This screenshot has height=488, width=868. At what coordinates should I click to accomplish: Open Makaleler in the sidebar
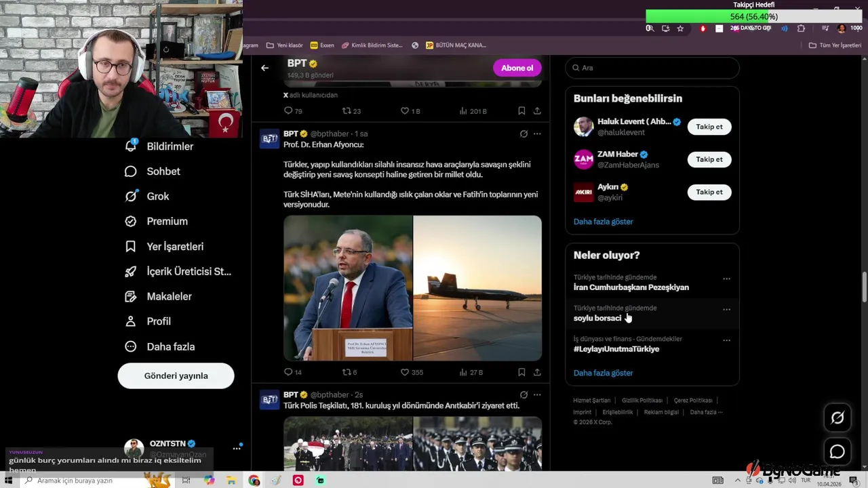(159, 296)
